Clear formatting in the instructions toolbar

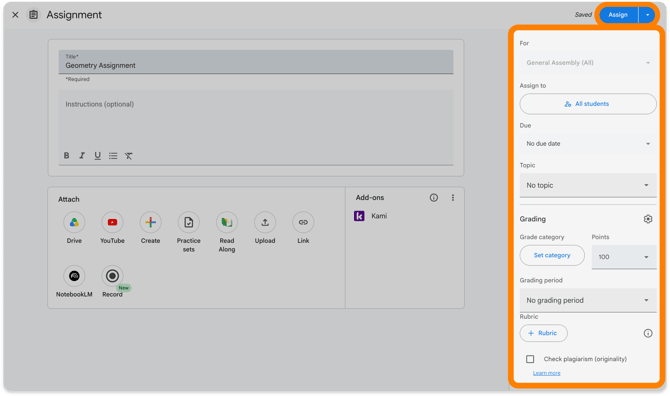(129, 156)
